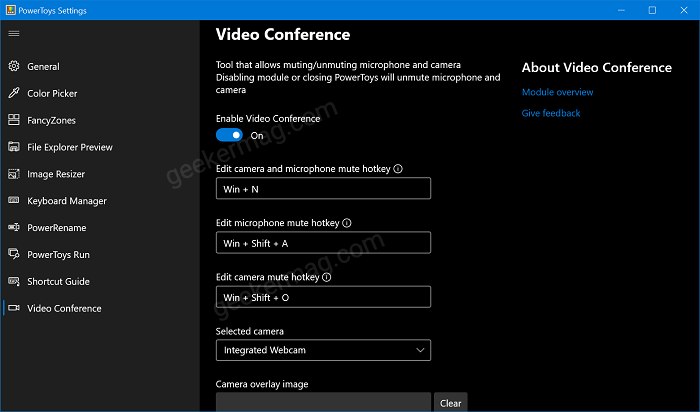Click the Color Picker eyedropper icon
700x412 pixels.
click(14, 93)
